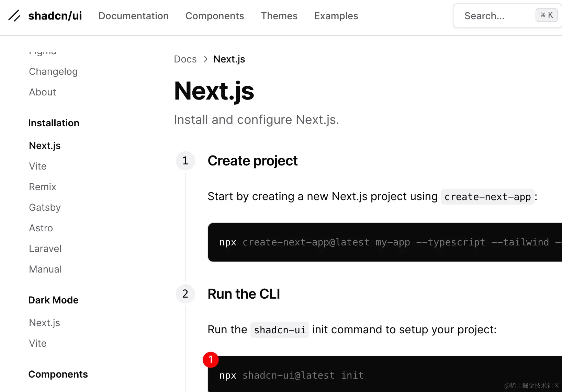Click the Components sidebar heading
Screen dimensions: 562x392
58,374
